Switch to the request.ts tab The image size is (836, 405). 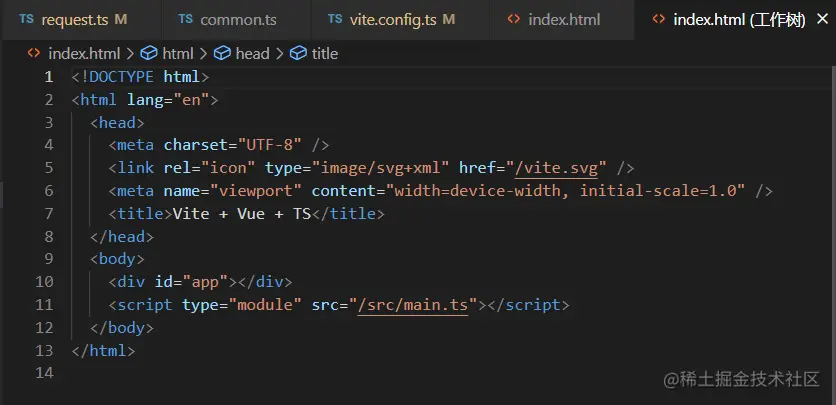81,20
